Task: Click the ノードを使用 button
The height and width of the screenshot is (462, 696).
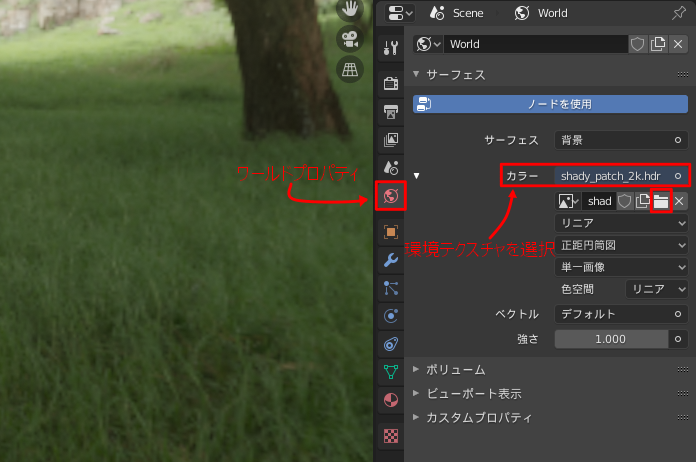Action: 550,104
